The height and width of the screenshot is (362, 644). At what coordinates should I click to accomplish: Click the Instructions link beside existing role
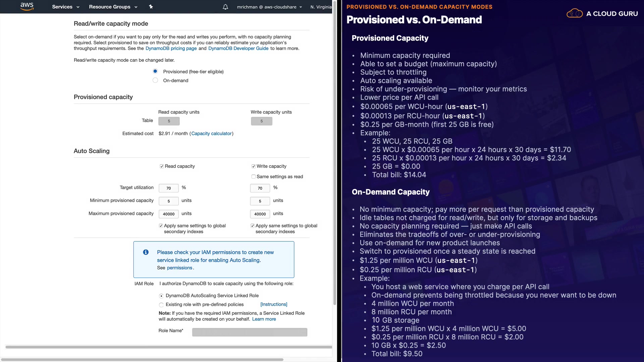[x=274, y=304]
